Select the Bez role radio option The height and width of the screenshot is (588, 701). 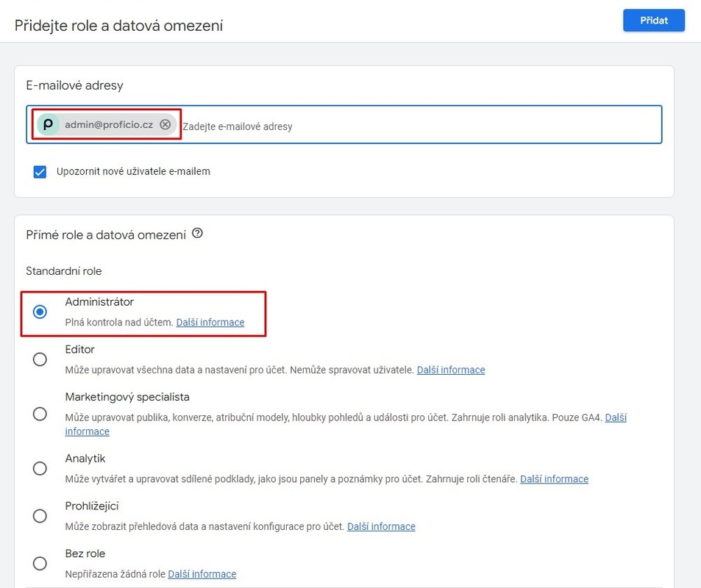pos(40,564)
